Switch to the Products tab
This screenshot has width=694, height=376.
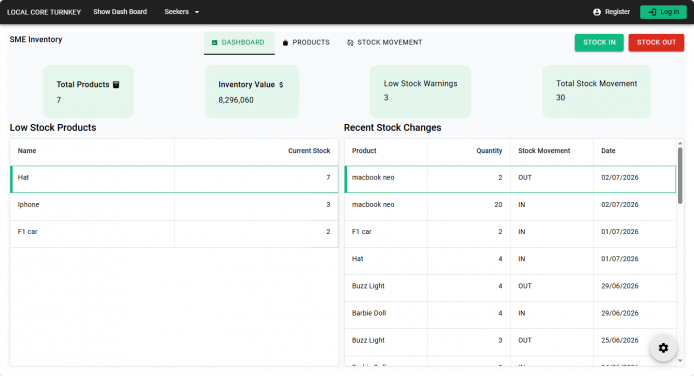pyautogui.click(x=306, y=42)
